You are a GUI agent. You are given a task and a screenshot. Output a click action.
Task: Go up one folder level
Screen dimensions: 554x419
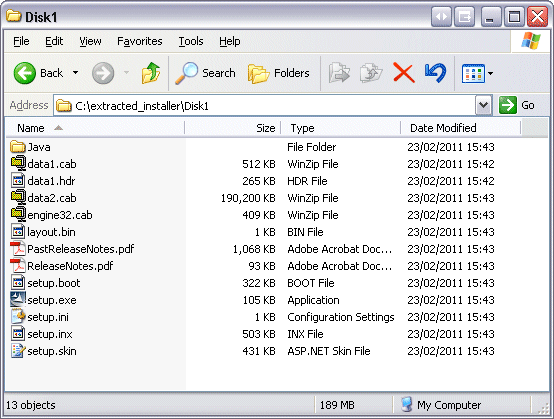(x=151, y=73)
